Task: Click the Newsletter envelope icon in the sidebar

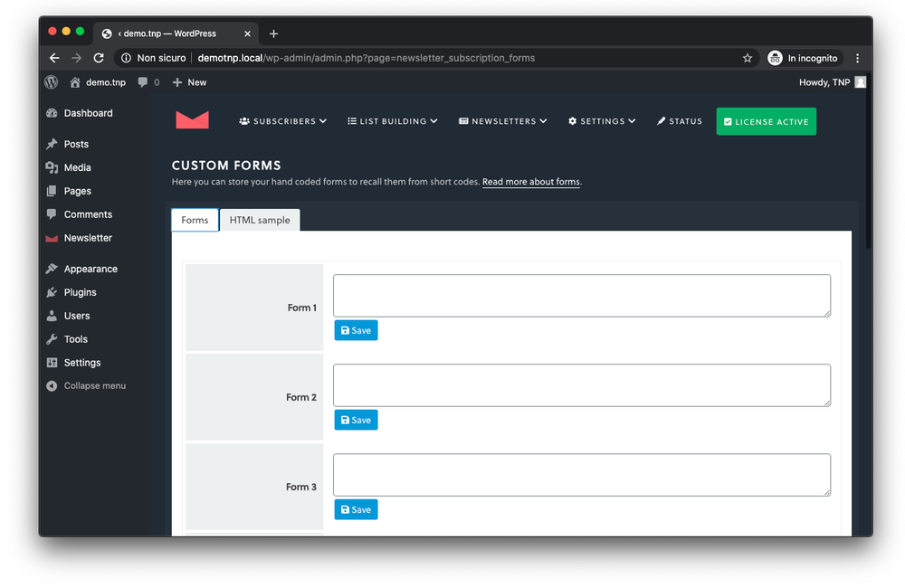Action: coord(53,238)
